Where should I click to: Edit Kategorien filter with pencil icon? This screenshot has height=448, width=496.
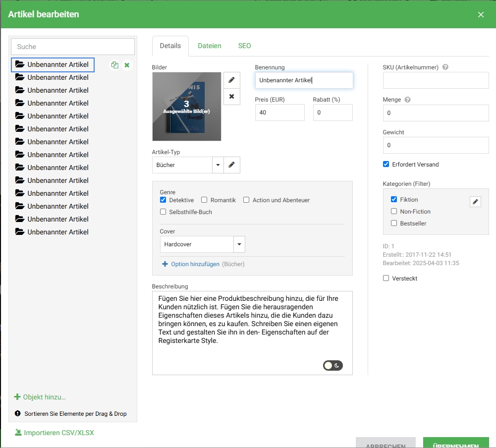click(475, 201)
